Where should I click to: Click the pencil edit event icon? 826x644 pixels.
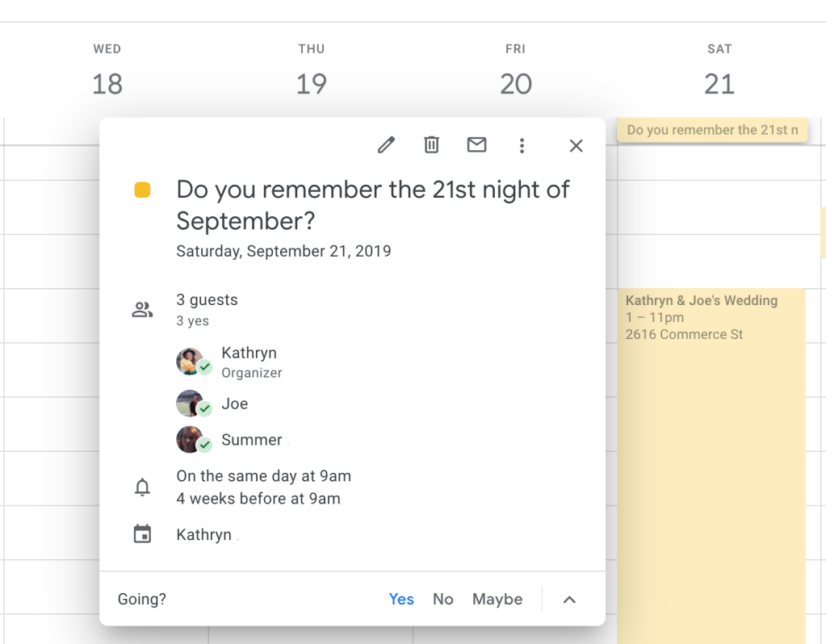[x=387, y=145]
